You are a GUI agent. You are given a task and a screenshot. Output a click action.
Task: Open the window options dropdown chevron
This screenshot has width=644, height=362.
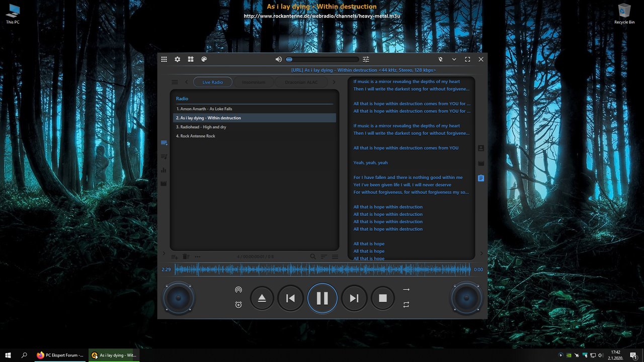(454, 59)
